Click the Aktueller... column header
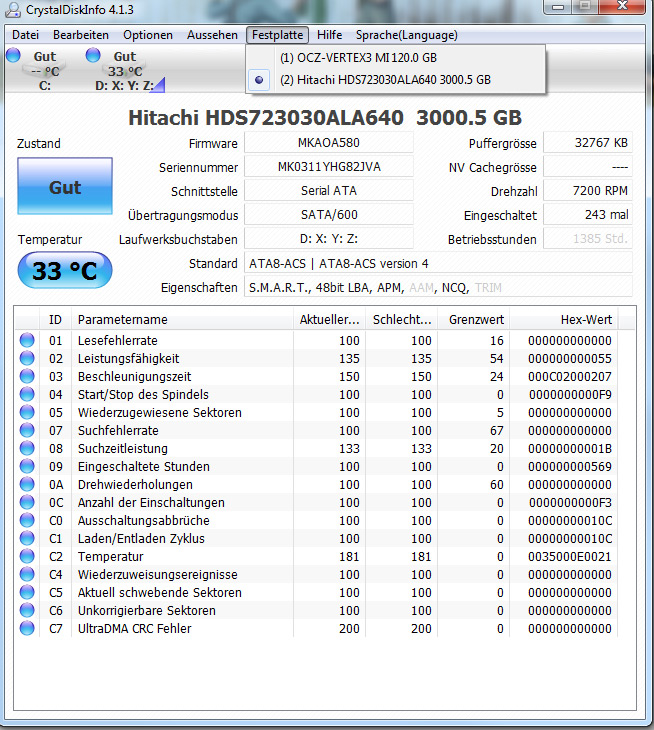654x730 pixels. 330,319
